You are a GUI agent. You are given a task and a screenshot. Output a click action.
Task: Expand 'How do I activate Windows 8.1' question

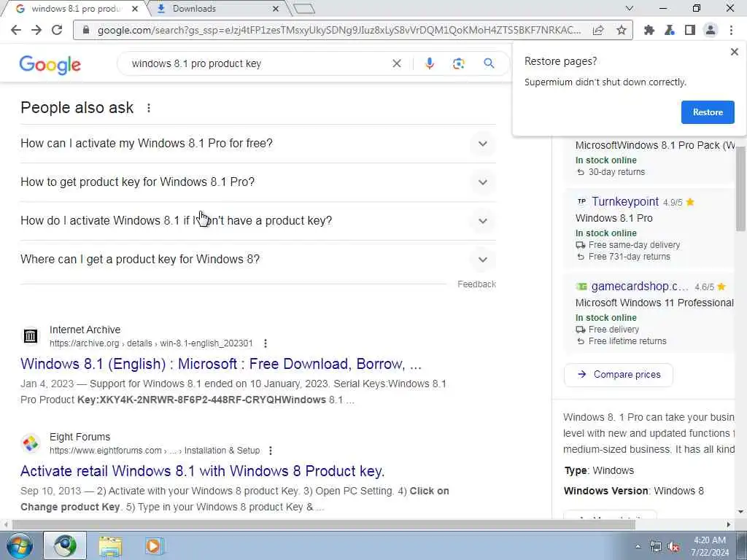(x=258, y=221)
